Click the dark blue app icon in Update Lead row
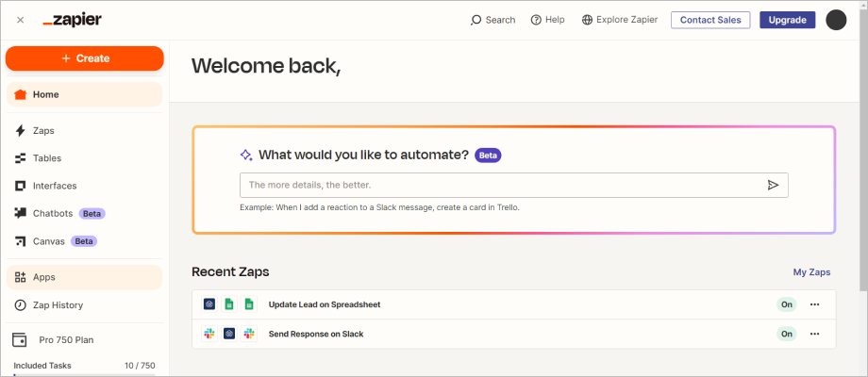 tap(209, 304)
